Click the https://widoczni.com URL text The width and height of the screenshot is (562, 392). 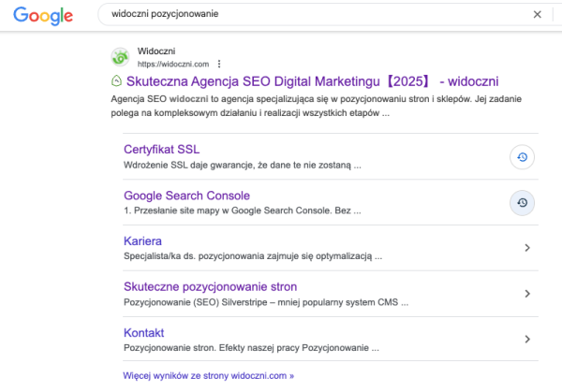tap(173, 64)
